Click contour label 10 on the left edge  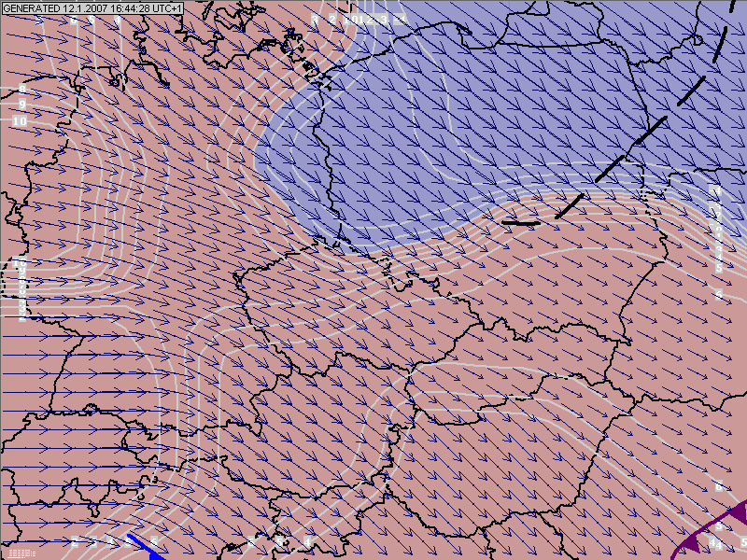(20, 121)
